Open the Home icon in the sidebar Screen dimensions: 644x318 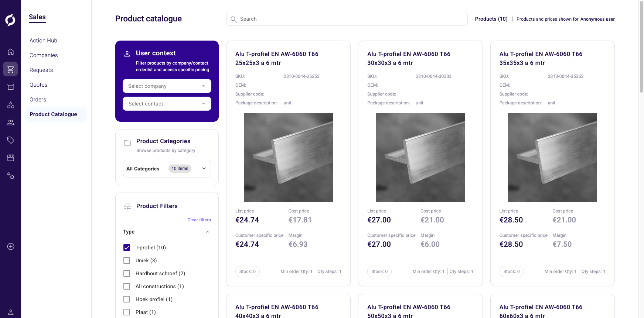point(10,52)
